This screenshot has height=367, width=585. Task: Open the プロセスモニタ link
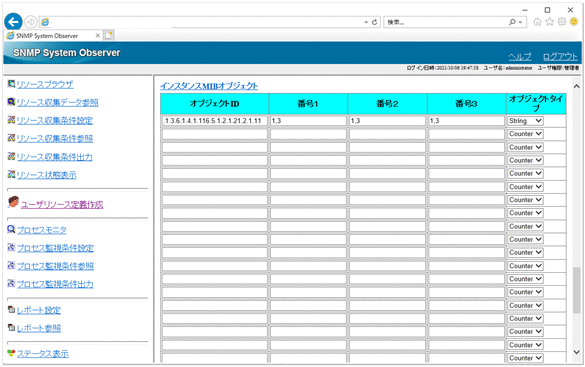[x=42, y=230]
